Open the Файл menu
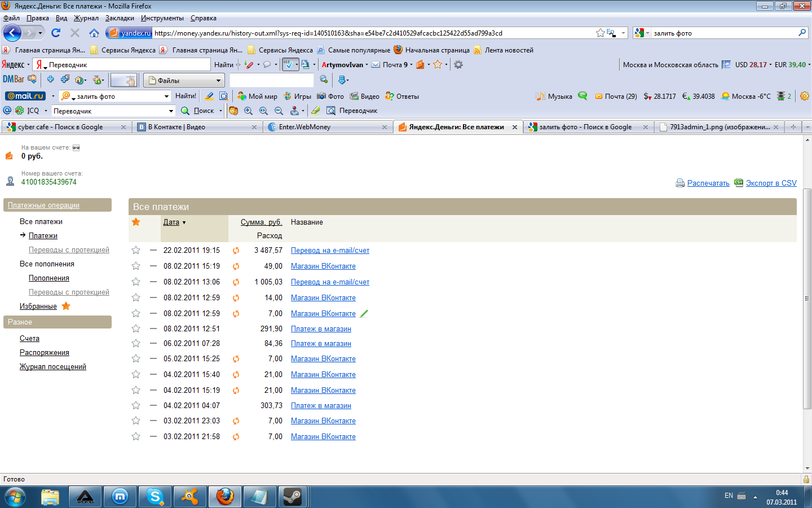The height and width of the screenshot is (508, 812). [11, 18]
